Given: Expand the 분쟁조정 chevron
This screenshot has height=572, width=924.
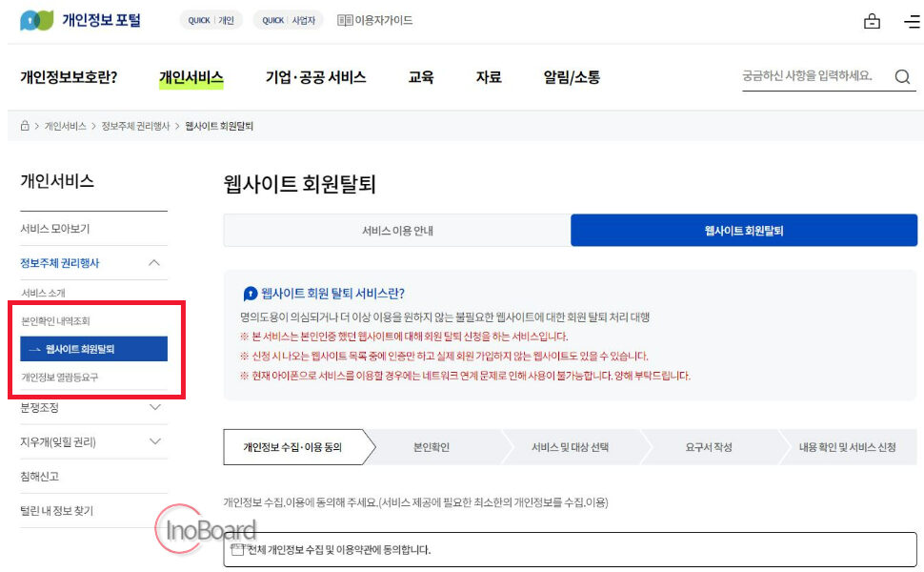Looking at the screenshot, I should [155, 407].
